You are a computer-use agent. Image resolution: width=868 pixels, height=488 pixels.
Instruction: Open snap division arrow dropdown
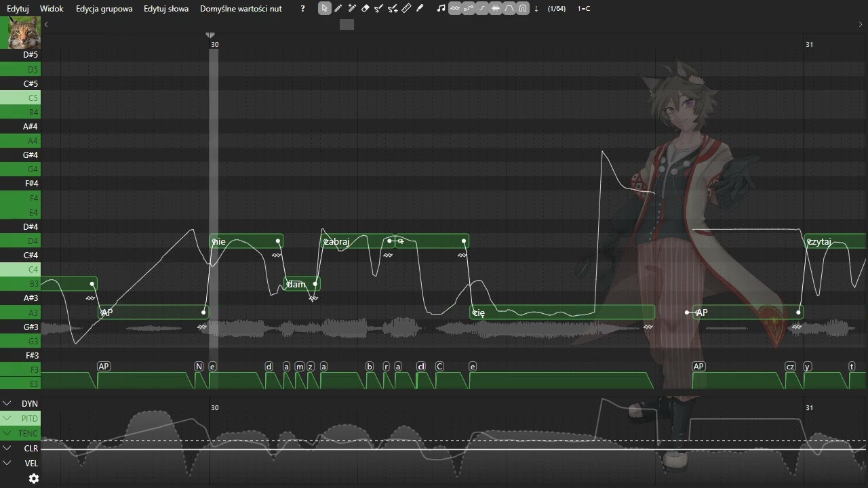(536, 9)
